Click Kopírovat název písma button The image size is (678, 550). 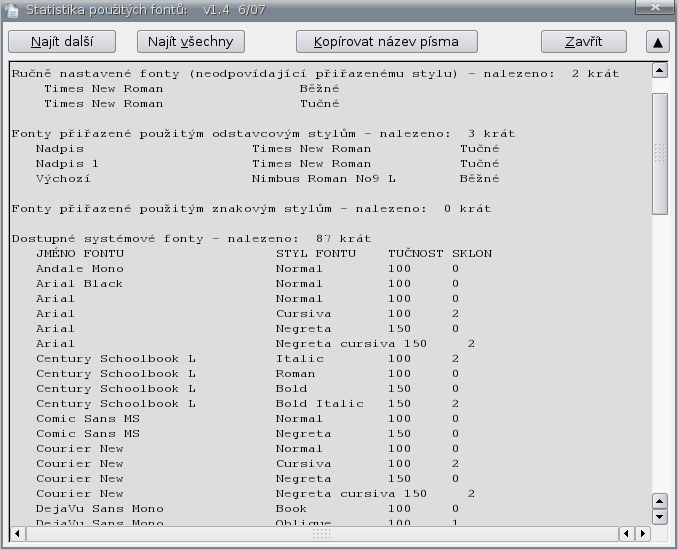tap(387, 42)
